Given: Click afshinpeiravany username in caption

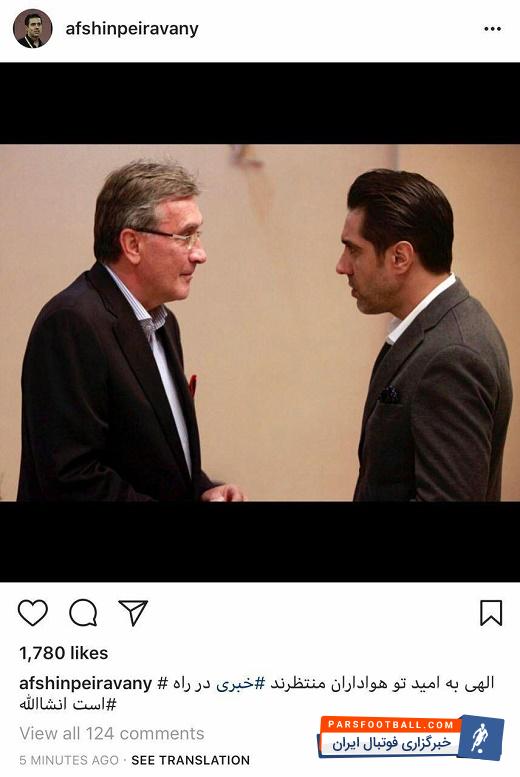Looking at the screenshot, I should click(x=85, y=683).
